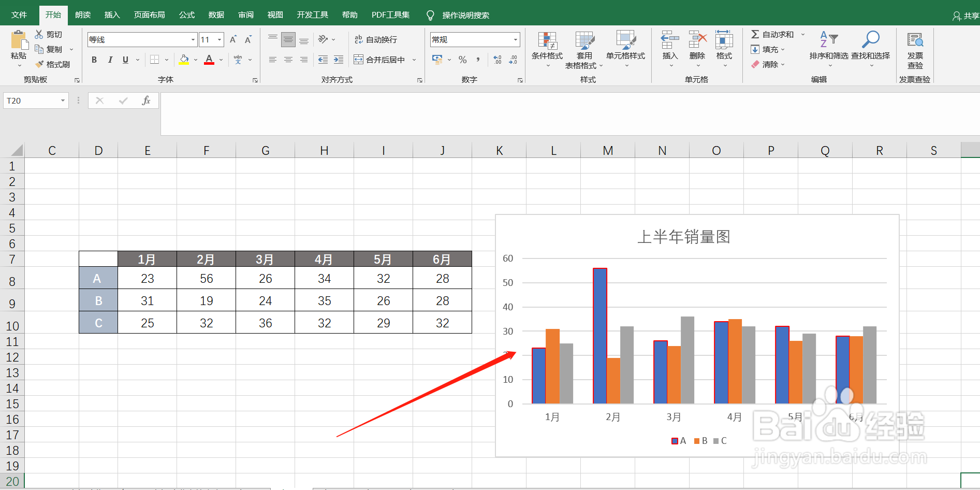Expand the AutoSum dropdown arrow

pos(803,34)
